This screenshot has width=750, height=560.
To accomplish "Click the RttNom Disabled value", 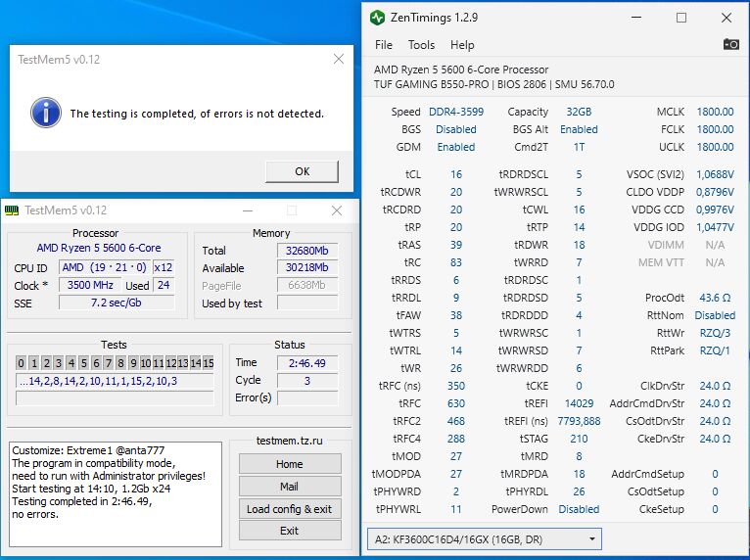I will 715,315.
